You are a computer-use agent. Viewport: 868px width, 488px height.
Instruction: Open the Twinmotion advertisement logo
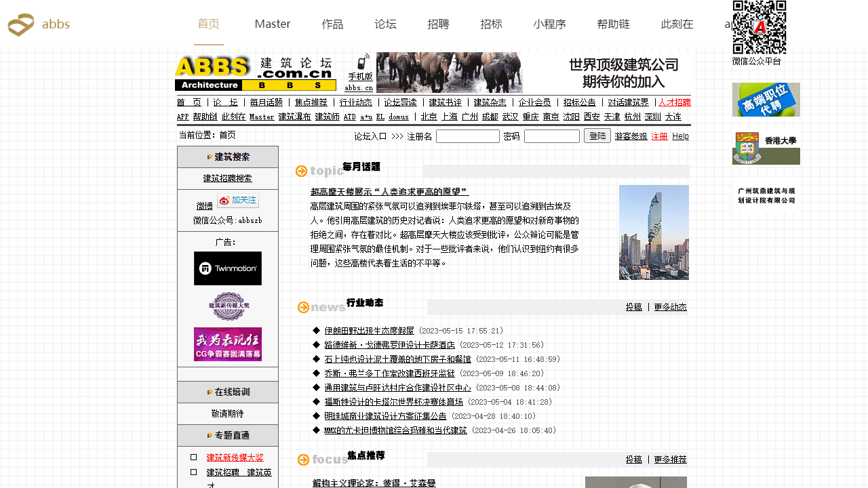(228, 268)
